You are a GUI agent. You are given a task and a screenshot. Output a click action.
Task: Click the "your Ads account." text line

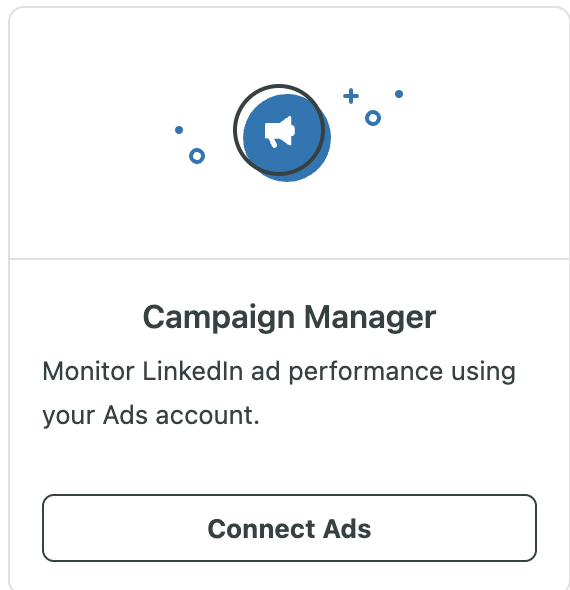click(151, 416)
